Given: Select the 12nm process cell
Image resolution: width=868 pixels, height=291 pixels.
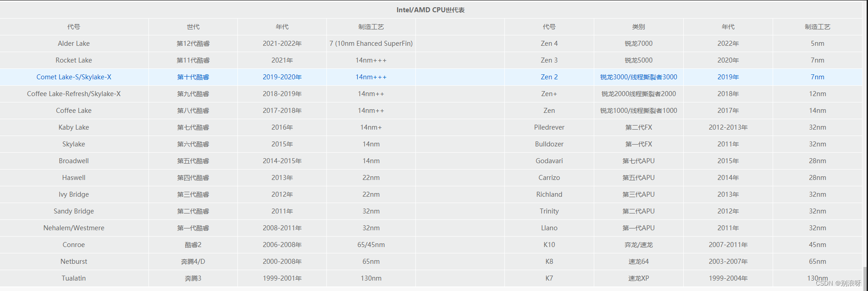Looking at the screenshot, I should [817, 94].
